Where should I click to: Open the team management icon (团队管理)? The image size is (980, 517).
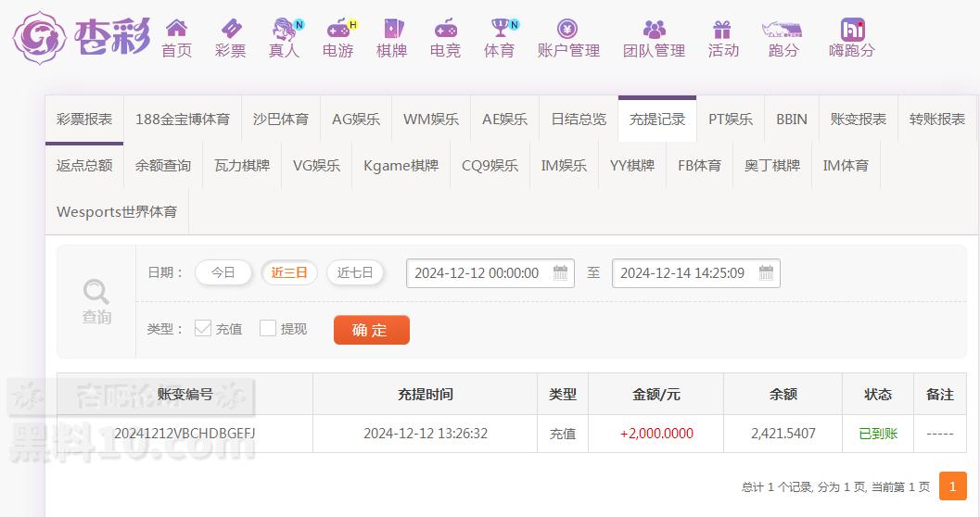pyautogui.click(x=654, y=30)
